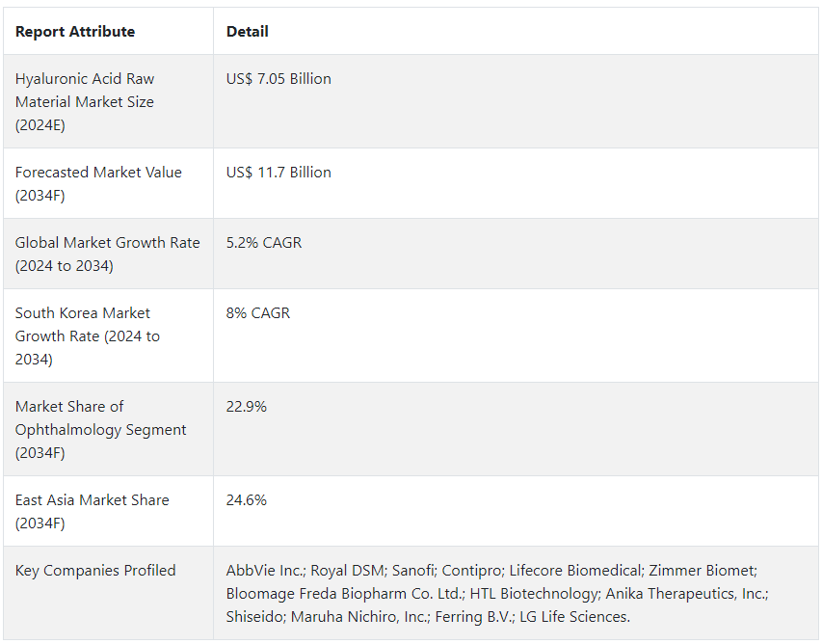Click the 5.2% CAGR value
The height and width of the screenshot is (644, 822).
click(x=264, y=243)
